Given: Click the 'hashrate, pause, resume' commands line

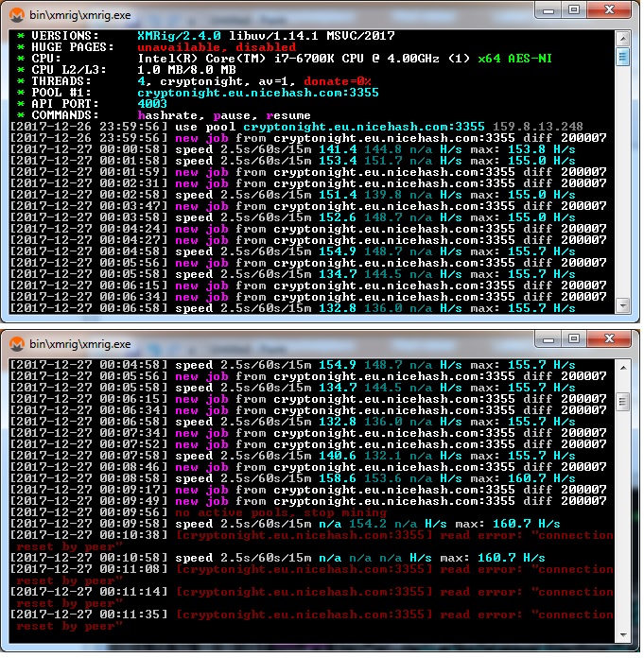Looking at the screenshot, I should [224, 115].
